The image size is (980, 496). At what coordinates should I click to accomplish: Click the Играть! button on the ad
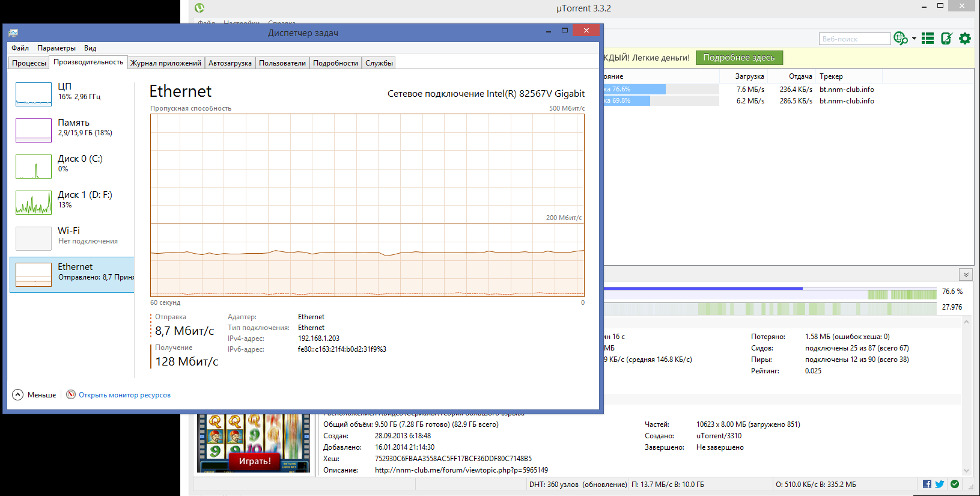(x=255, y=461)
